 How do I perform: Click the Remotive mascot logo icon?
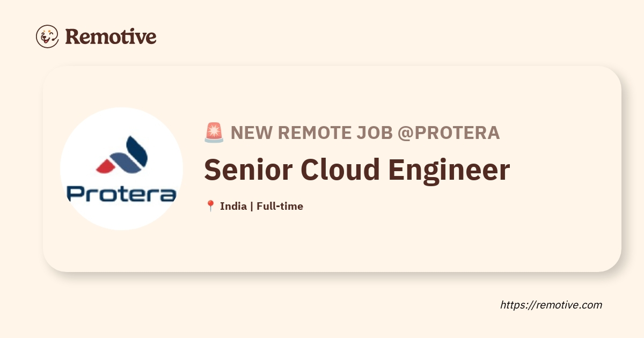pos(47,36)
